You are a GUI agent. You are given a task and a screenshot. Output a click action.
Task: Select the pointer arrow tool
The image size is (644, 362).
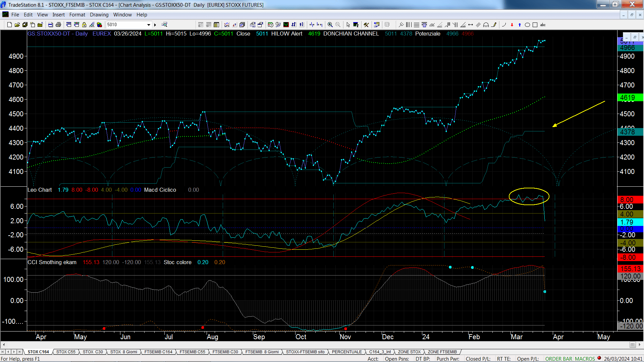click(x=348, y=25)
